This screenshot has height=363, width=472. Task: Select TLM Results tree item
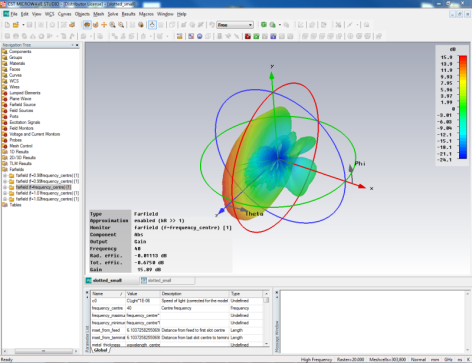(20, 164)
